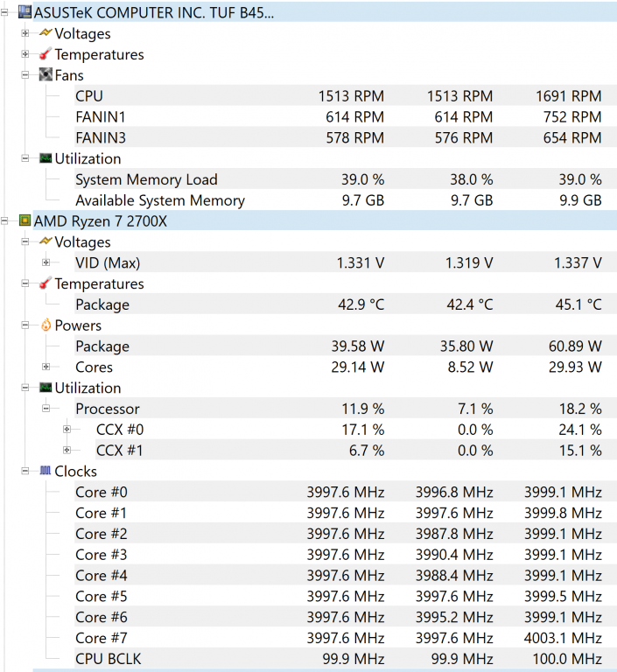Select the VID (Max) label
This screenshot has height=672, width=617.
pyautogui.click(x=108, y=262)
